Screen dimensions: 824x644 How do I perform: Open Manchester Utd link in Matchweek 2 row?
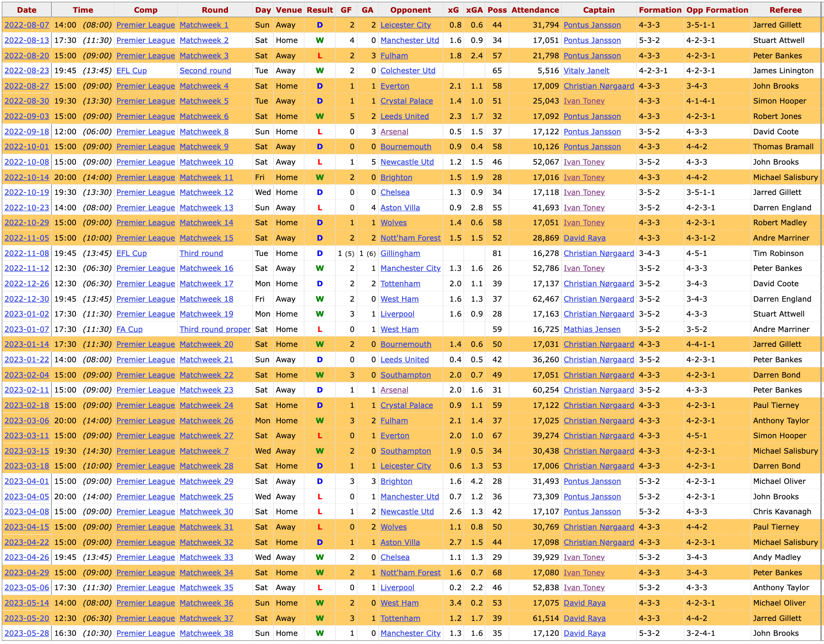click(x=410, y=40)
